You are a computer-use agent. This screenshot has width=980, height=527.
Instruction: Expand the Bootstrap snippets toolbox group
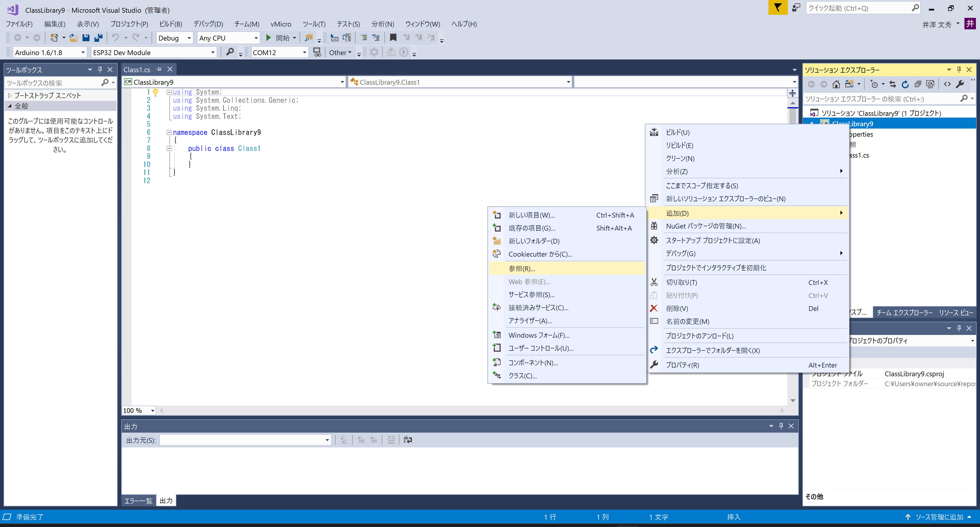point(10,95)
